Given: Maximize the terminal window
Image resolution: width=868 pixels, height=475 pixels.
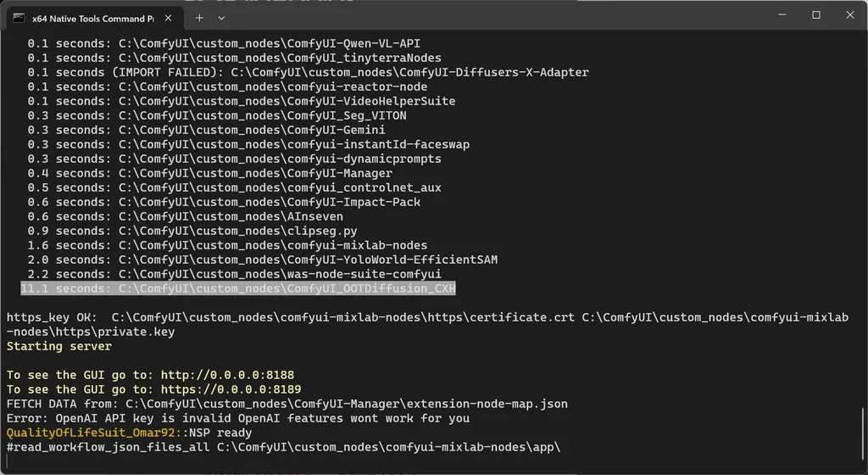Looking at the screenshot, I should [x=816, y=15].
